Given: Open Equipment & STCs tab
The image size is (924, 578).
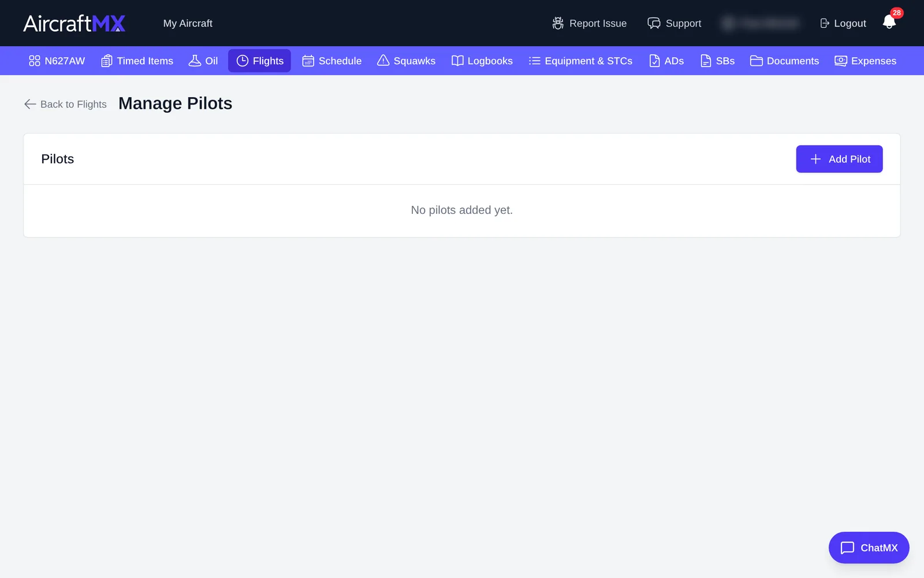Looking at the screenshot, I should 580,61.
